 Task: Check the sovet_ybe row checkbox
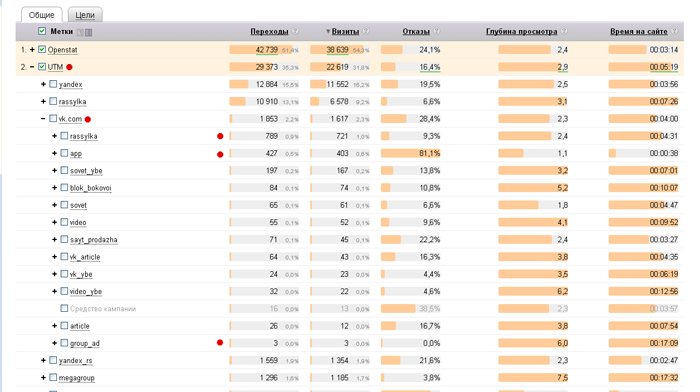point(64,171)
